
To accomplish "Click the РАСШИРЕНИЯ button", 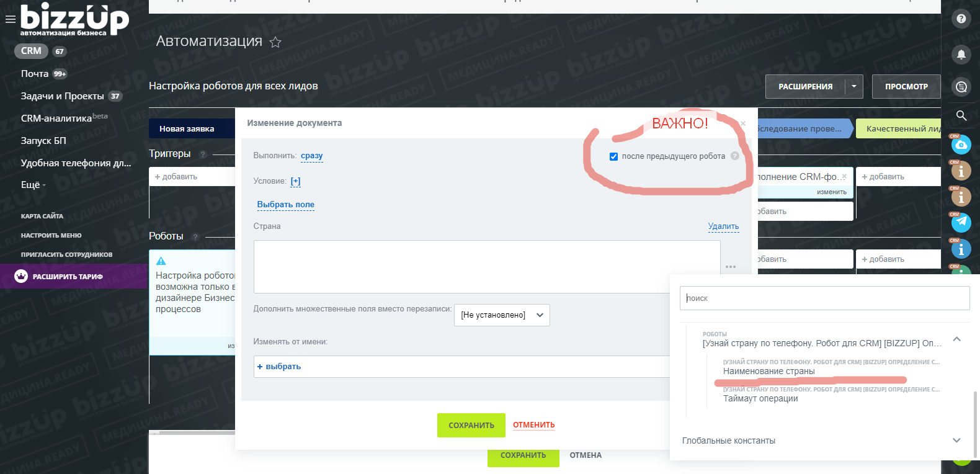I will click(806, 86).
